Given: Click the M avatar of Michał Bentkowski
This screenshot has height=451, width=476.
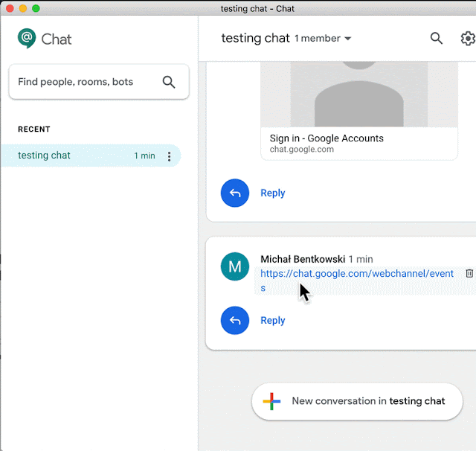Looking at the screenshot, I should (x=235, y=266).
